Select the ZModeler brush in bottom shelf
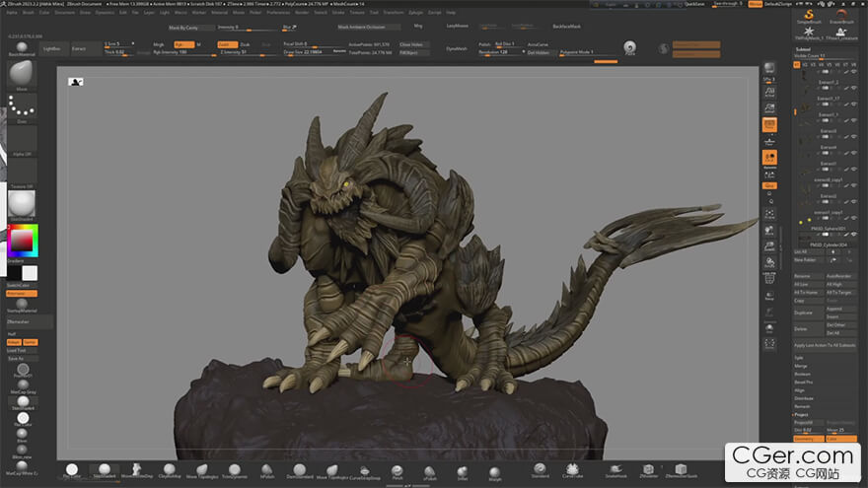 click(648, 471)
